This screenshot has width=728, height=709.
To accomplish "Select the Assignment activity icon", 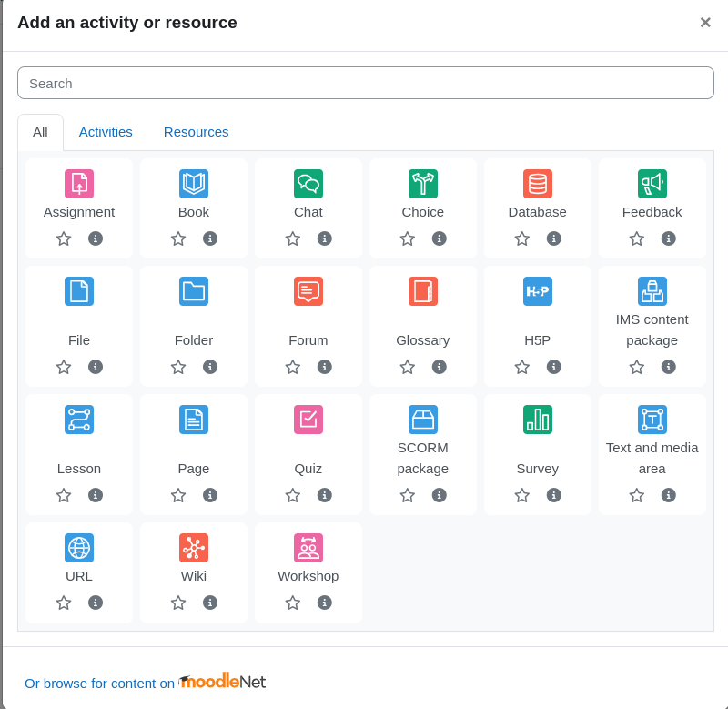I will tap(79, 184).
